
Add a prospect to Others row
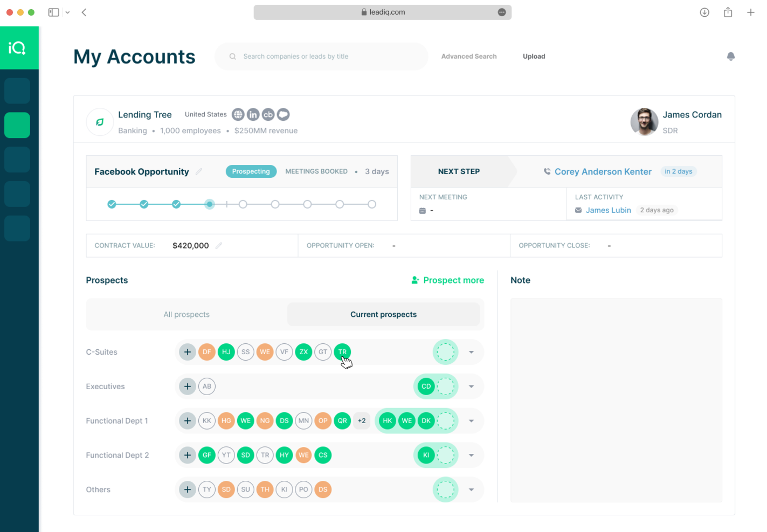pos(188,490)
